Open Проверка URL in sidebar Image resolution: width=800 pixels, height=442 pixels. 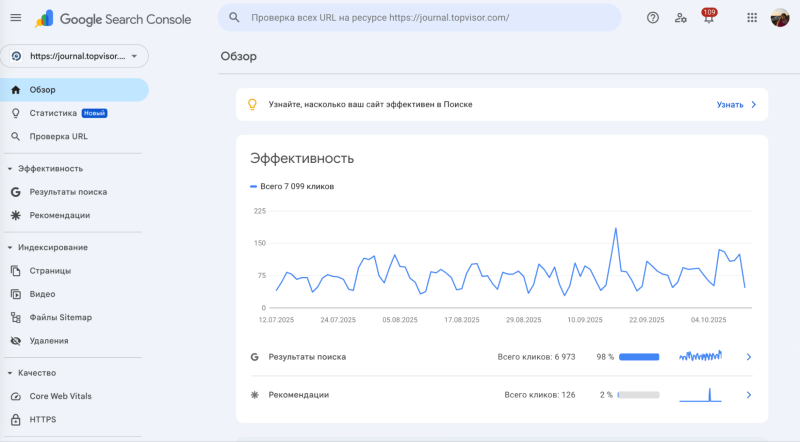click(59, 136)
